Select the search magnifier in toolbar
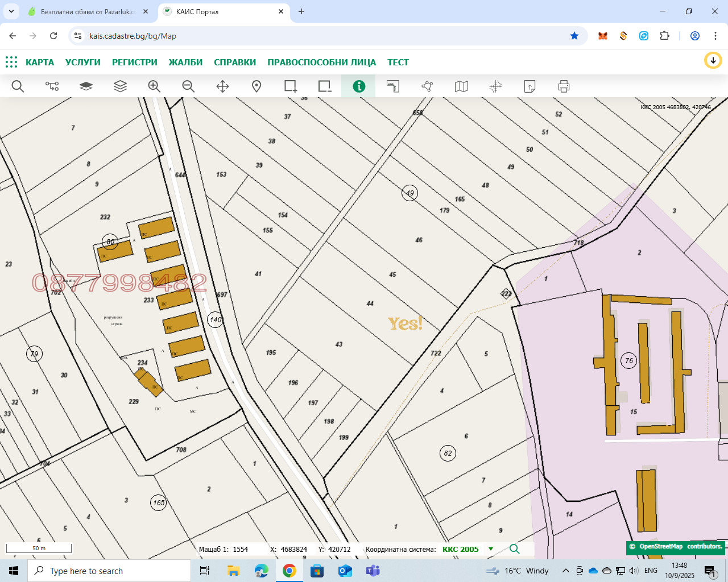Image resolution: width=728 pixels, height=582 pixels. [x=18, y=86]
